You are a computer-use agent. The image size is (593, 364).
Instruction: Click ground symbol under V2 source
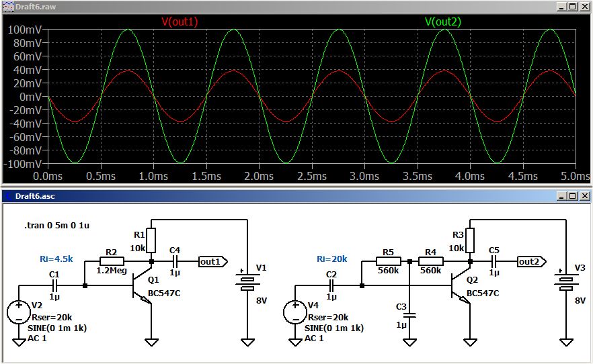pyautogui.click(x=19, y=342)
